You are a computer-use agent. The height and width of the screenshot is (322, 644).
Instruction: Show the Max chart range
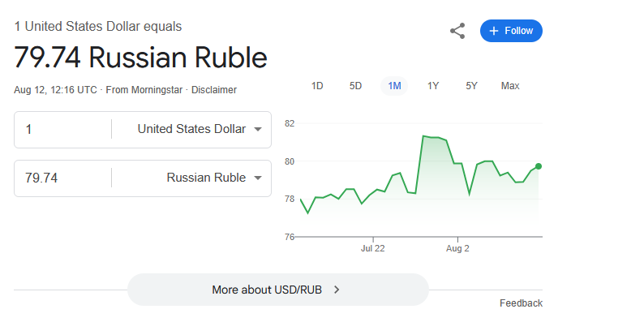(510, 86)
